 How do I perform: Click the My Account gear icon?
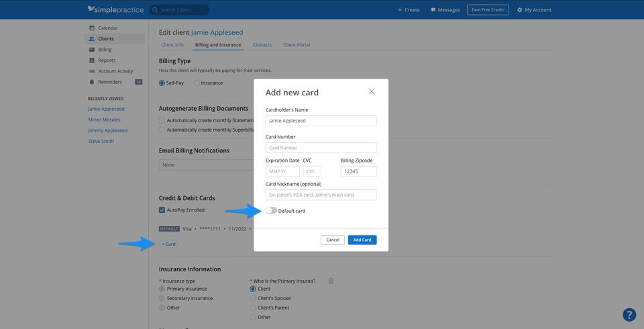[x=520, y=10]
